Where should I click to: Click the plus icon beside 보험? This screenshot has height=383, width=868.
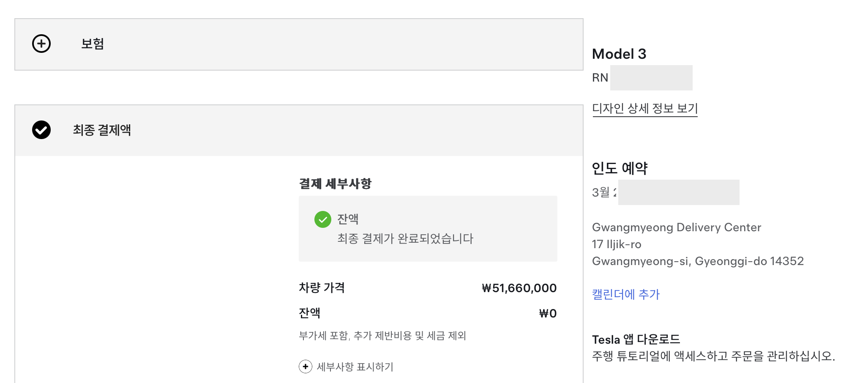click(41, 44)
